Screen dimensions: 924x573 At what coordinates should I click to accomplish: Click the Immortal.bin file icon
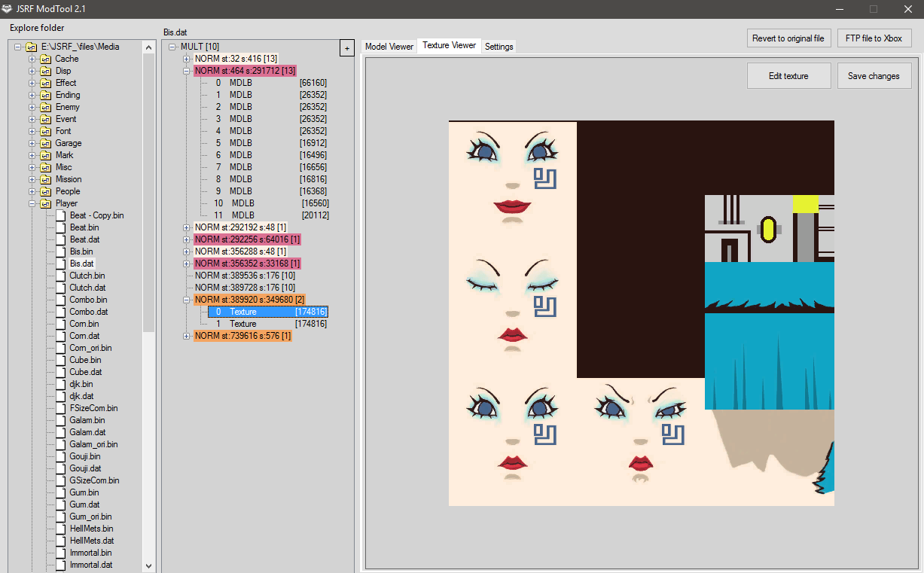59,553
